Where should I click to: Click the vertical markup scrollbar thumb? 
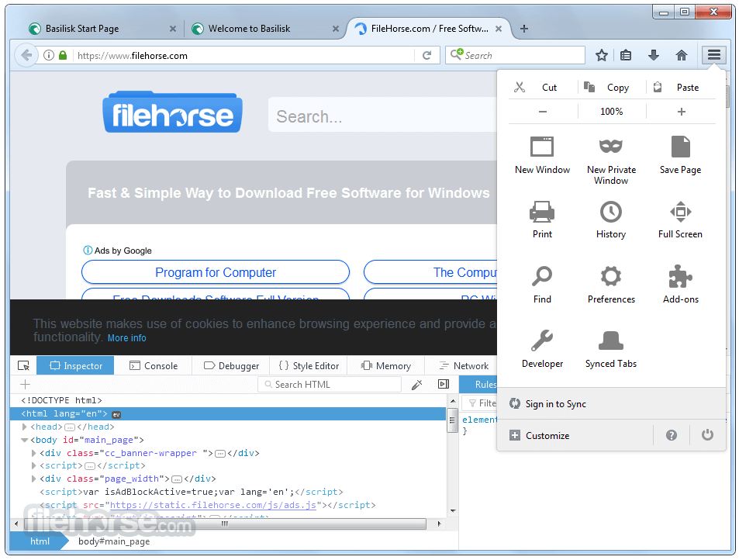pos(452,420)
